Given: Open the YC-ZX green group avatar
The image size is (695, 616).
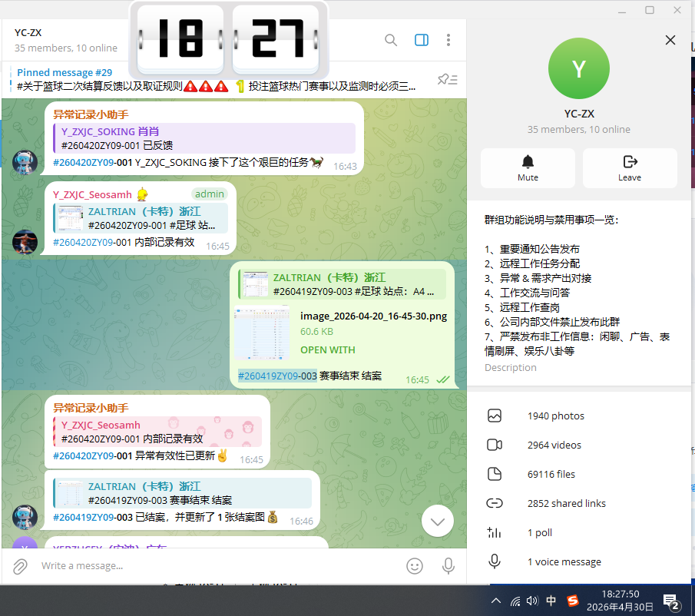Looking at the screenshot, I should pos(579,68).
